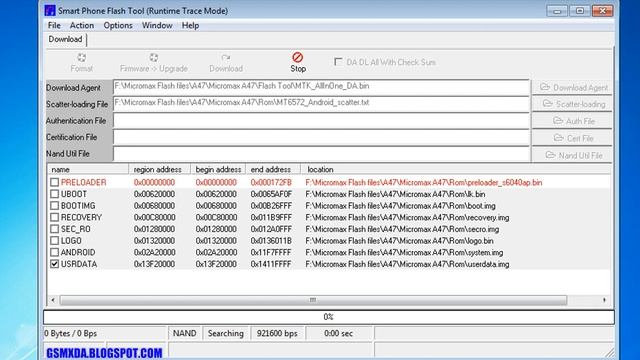Viewport: 640px width, 360px height.
Task: Click the Searching status bar entry
Action: [226, 333]
